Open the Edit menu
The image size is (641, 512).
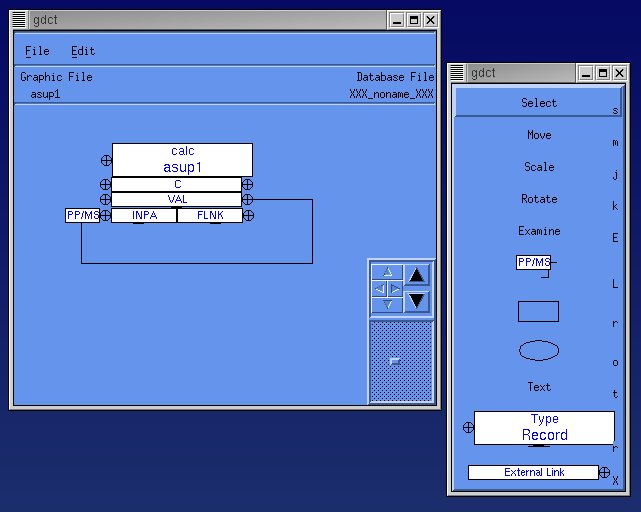(83, 51)
